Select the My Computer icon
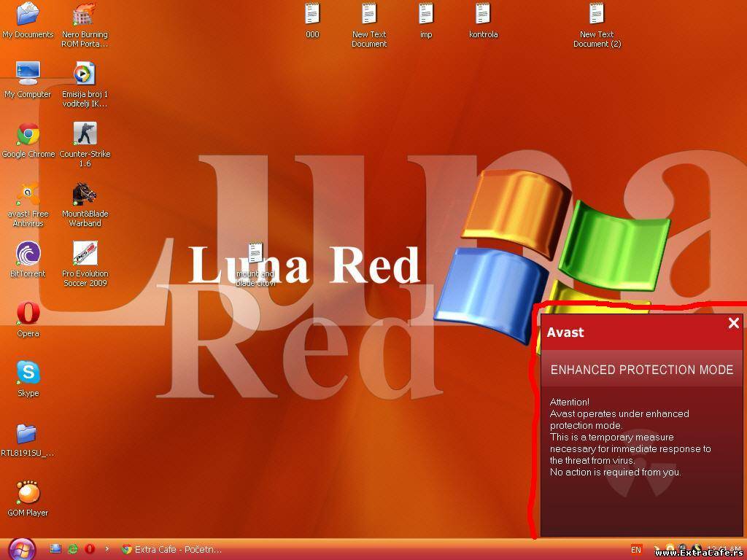 tap(28, 74)
